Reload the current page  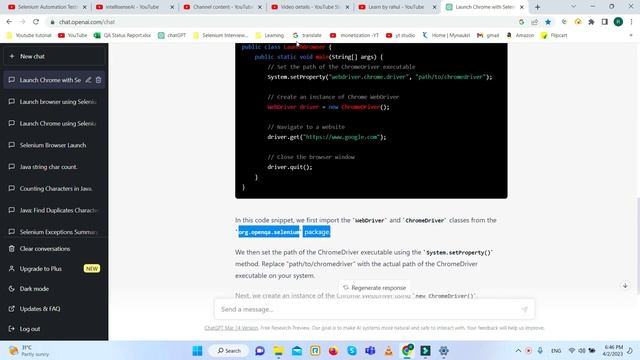[36, 22]
